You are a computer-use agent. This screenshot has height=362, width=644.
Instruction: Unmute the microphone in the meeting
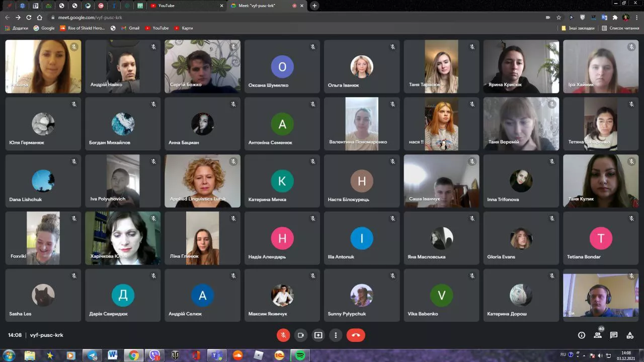click(283, 335)
